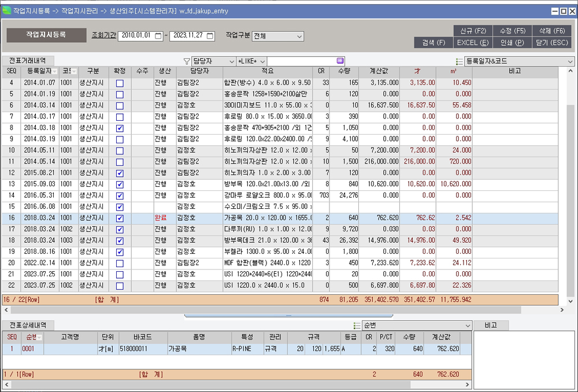
Task: Open the 담당자 filter field dropdown
Action: tap(213, 61)
